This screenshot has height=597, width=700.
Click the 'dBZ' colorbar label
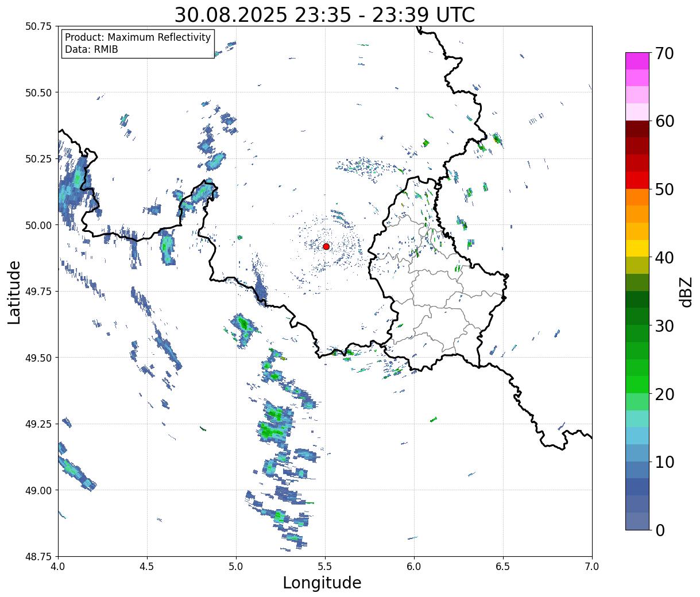(686, 291)
